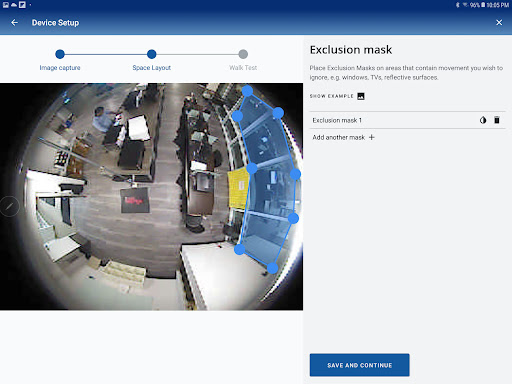The image size is (512, 384).
Task: Click the Show Example link text
Action: 331,96
